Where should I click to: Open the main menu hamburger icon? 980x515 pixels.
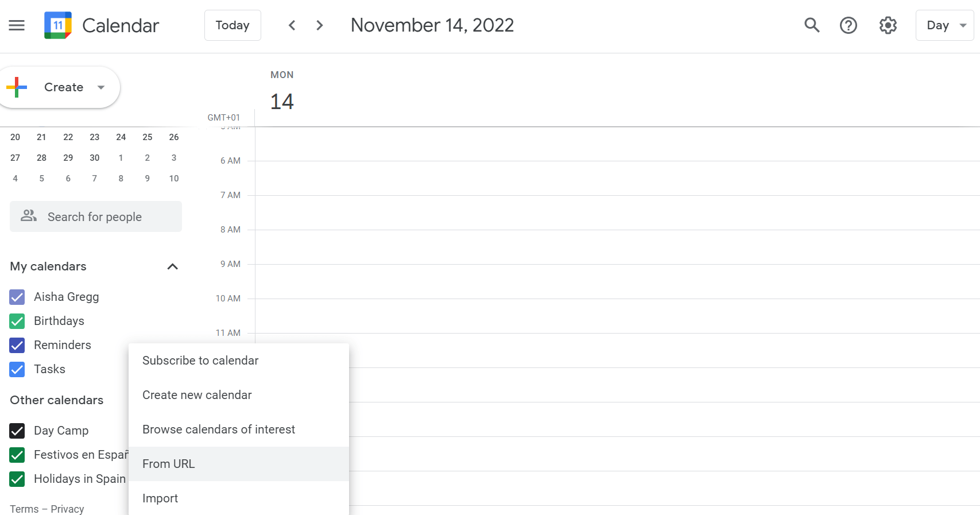pos(17,25)
